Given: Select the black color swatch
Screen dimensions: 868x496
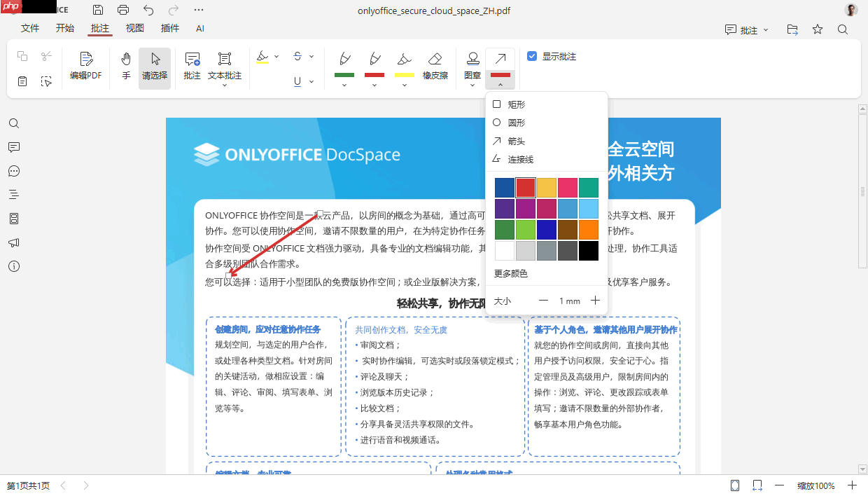Looking at the screenshot, I should [588, 250].
